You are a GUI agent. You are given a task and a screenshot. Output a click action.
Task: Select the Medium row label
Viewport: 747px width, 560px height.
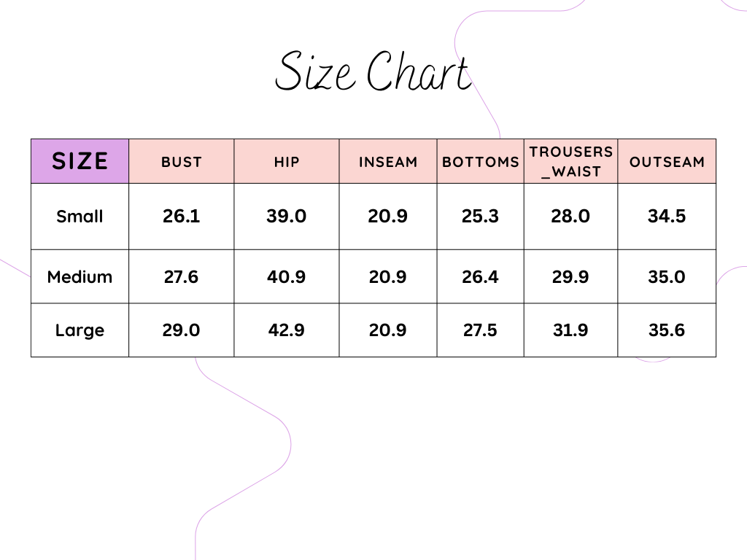80,277
